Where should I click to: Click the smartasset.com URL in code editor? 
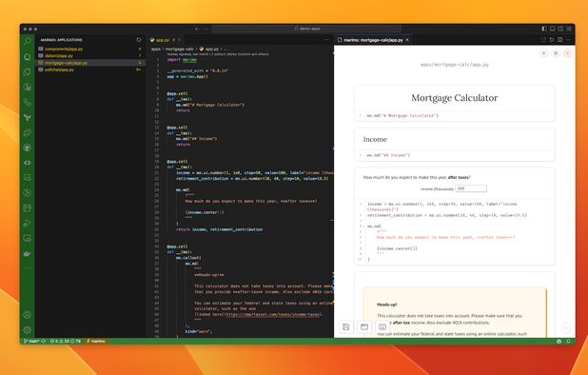coord(273,314)
